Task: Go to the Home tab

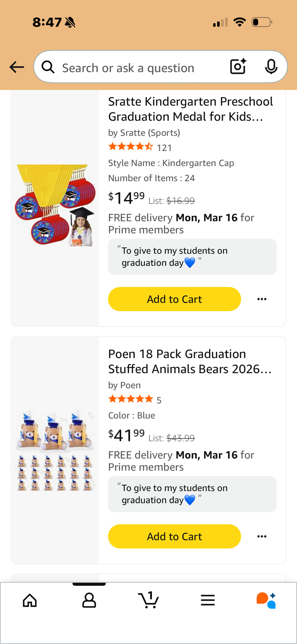Action: (x=30, y=600)
